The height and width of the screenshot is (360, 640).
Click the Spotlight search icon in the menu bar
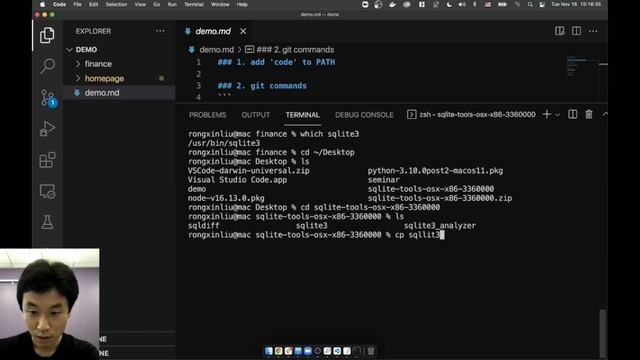point(530,4)
